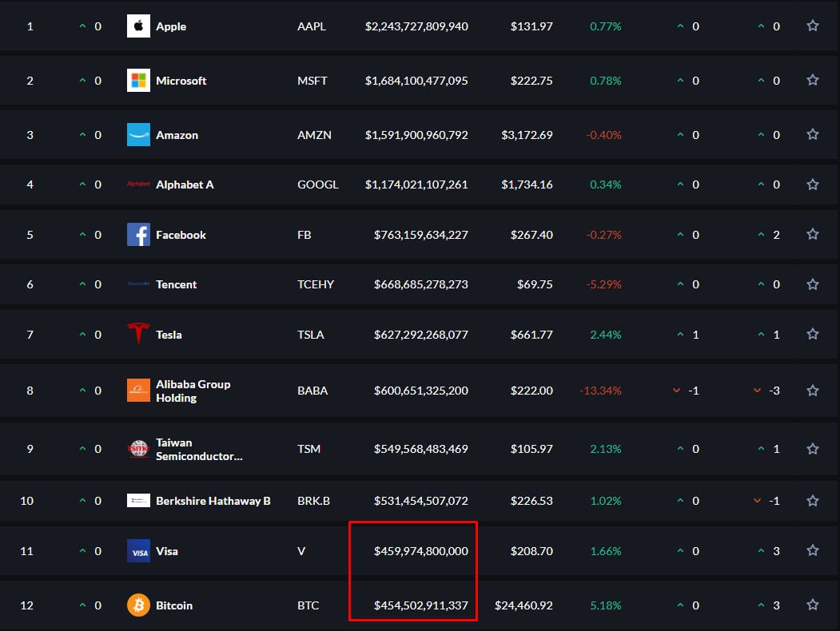Click the Tencent logo icon
The width and height of the screenshot is (840, 631).
coord(138,284)
